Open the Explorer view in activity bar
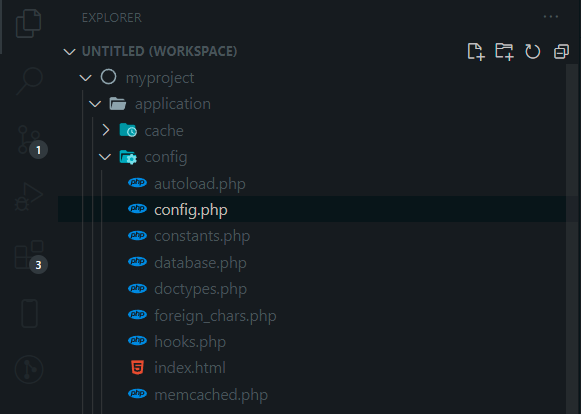The width and height of the screenshot is (581, 414). tap(29, 24)
